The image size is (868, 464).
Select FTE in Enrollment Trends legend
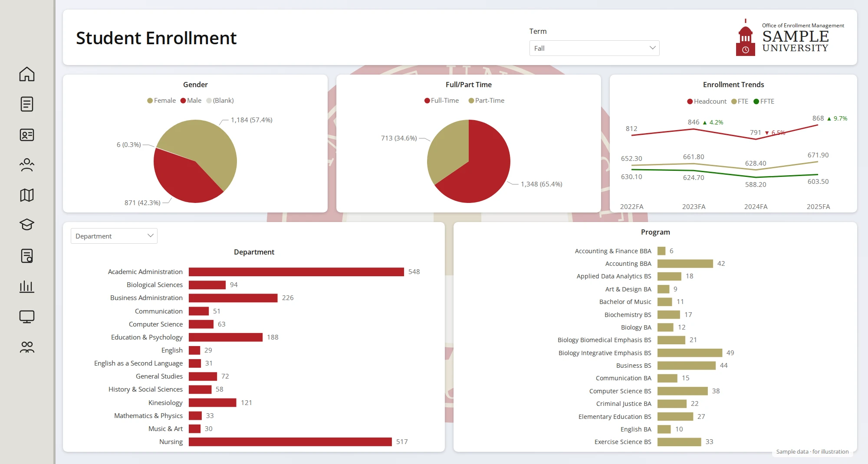(740, 101)
